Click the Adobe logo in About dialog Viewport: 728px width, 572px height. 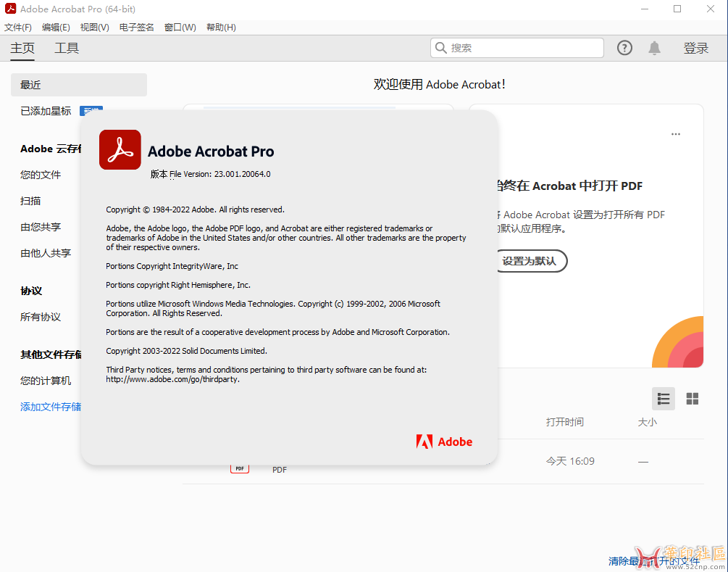tap(444, 442)
